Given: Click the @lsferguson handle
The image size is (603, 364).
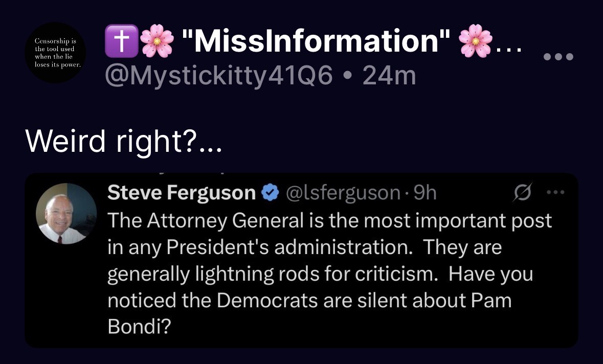Looking at the screenshot, I should pos(343,193).
